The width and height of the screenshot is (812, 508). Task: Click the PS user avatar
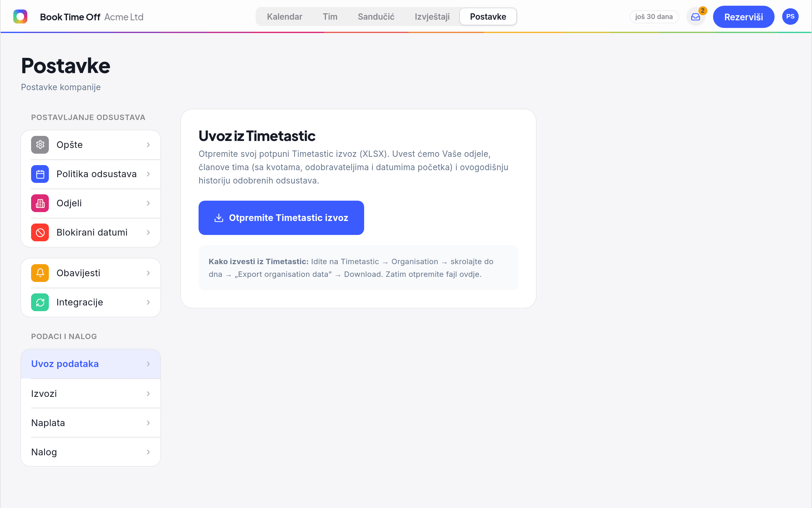(790, 17)
